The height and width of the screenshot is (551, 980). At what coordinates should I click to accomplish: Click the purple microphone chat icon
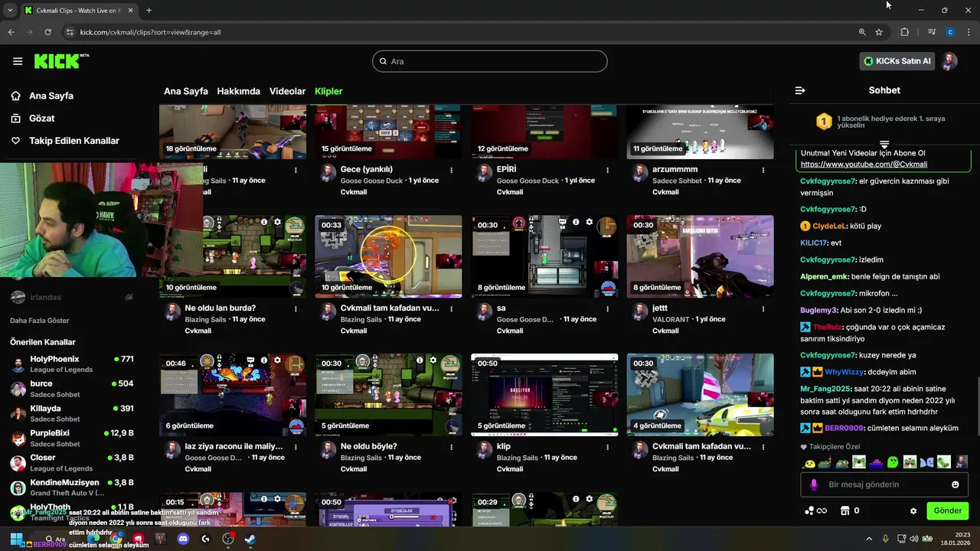pos(814,484)
